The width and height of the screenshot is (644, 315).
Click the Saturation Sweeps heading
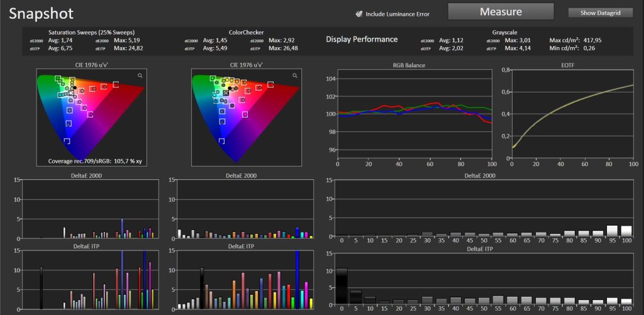tap(92, 32)
